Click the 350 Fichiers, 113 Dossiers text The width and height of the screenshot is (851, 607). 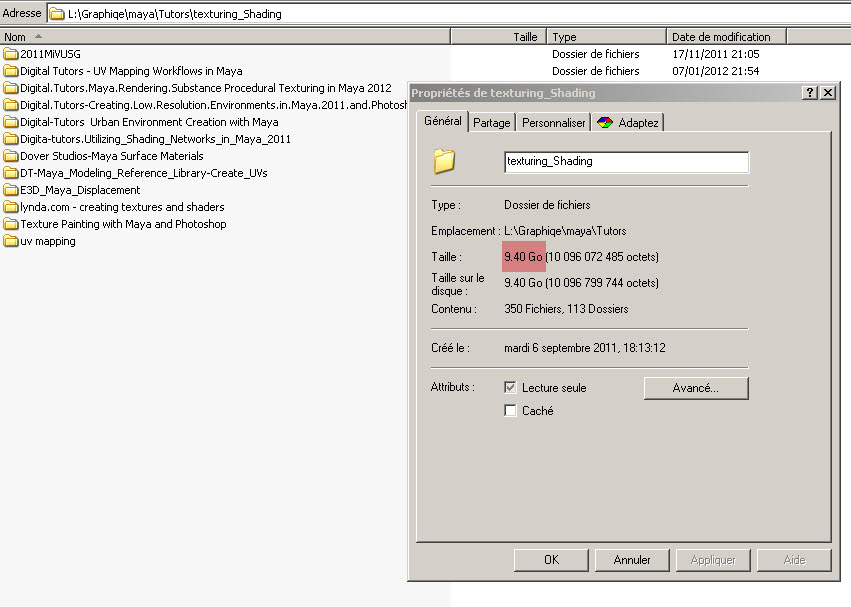click(566, 309)
